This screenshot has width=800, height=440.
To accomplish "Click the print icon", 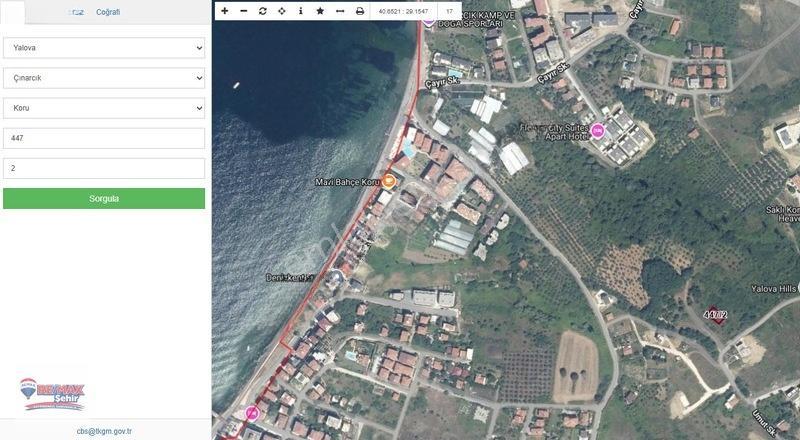I will click(x=360, y=11).
